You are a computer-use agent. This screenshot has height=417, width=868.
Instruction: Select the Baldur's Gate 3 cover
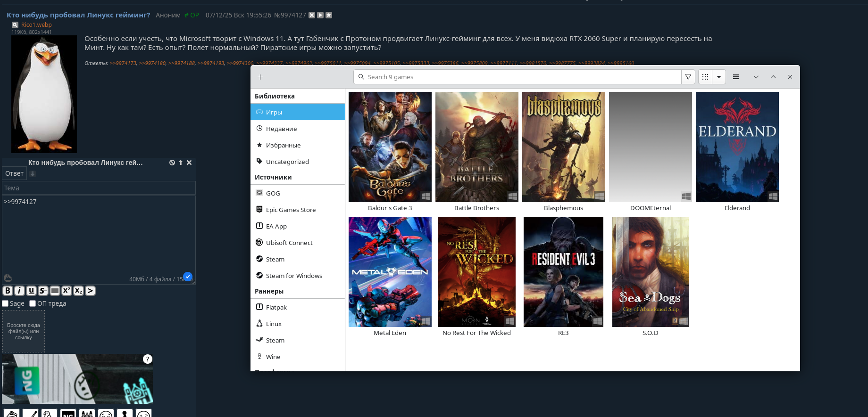click(x=390, y=147)
